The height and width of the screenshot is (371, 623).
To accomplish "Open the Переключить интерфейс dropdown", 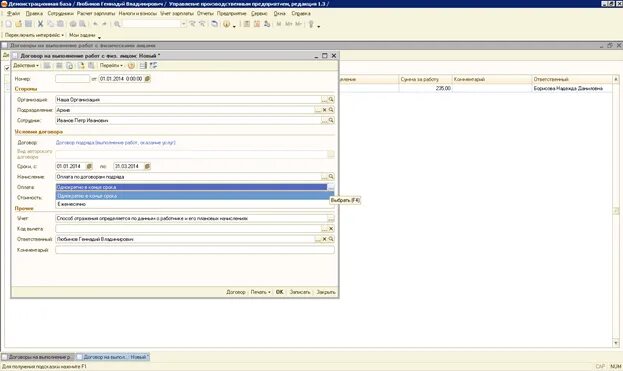I will pos(34,35).
